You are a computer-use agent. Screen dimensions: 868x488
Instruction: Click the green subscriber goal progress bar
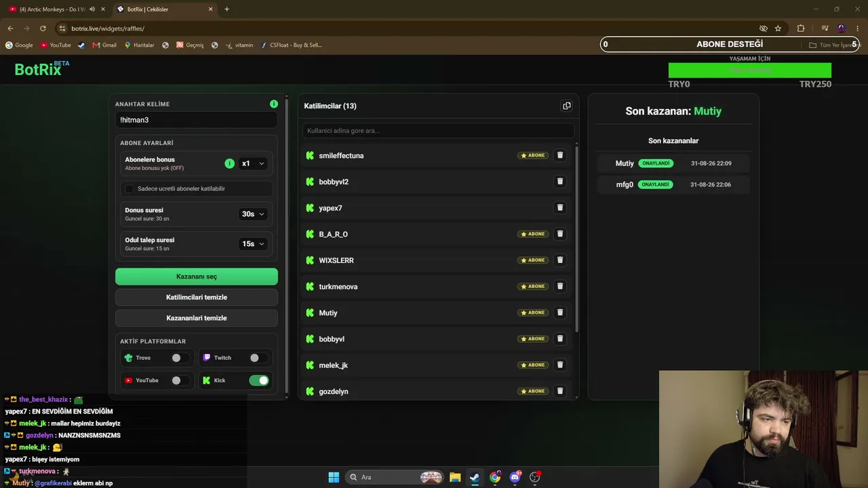(x=750, y=70)
